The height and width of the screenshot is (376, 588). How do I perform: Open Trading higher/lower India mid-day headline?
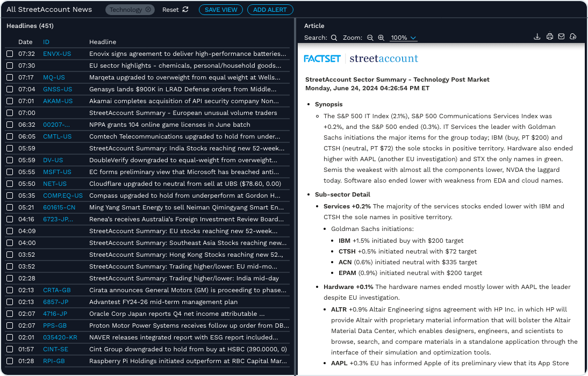184,279
